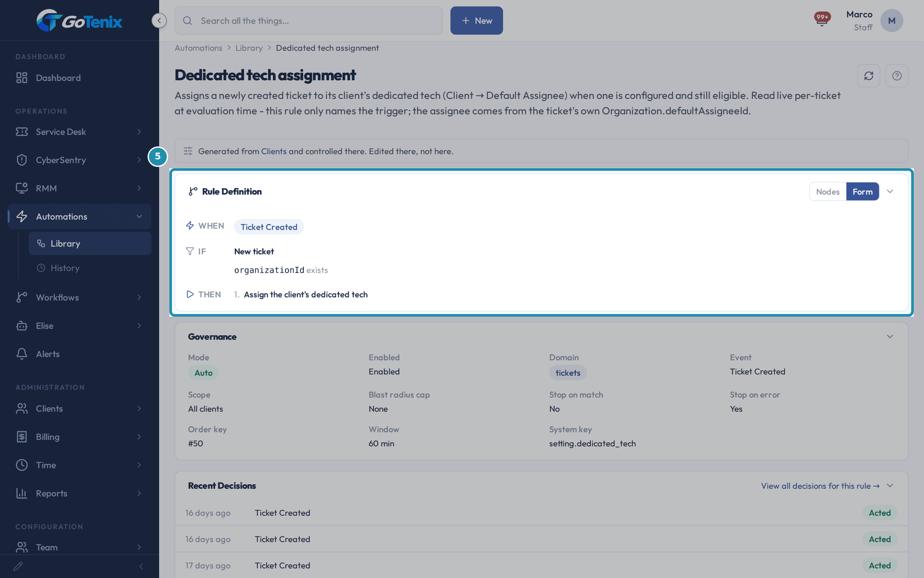Click the RMM monitor icon
Screen dimensions: 924x578
pos(22,188)
